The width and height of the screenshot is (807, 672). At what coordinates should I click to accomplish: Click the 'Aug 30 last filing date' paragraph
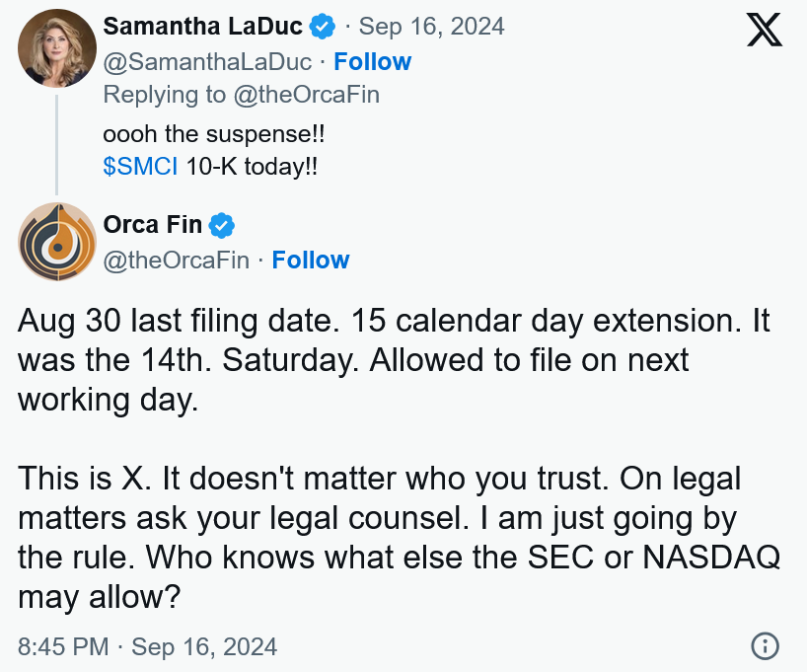point(394,360)
